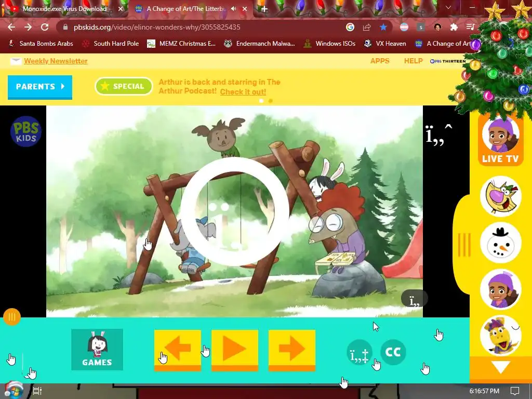Viewport: 532px width, 399px height.
Task: Open the Google icon in address bar
Action: click(350, 27)
